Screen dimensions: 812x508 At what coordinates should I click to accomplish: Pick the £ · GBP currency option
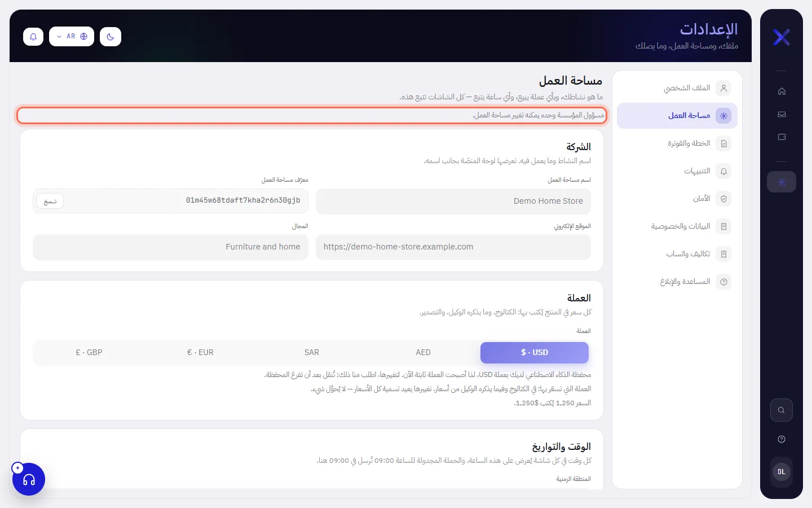(89, 353)
